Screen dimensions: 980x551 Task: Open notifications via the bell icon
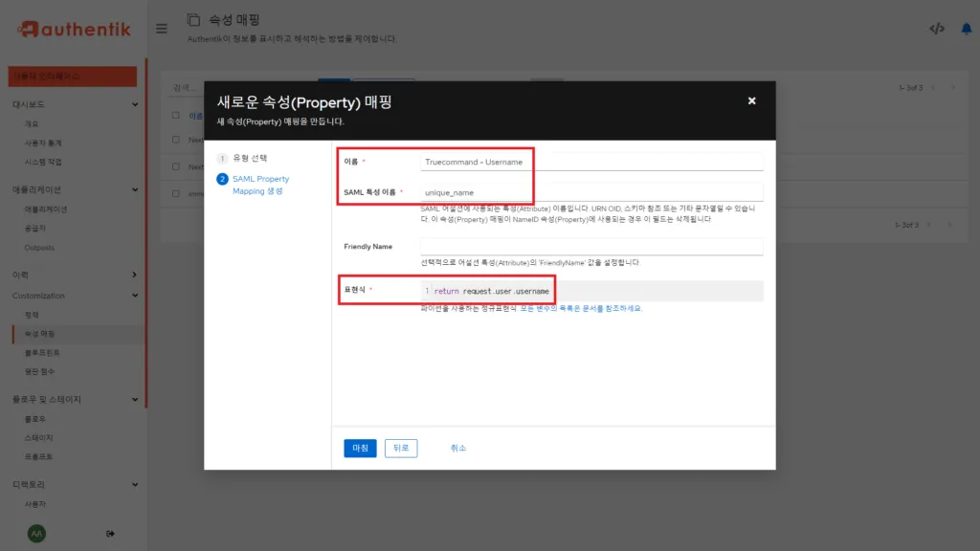[x=967, y=29]
